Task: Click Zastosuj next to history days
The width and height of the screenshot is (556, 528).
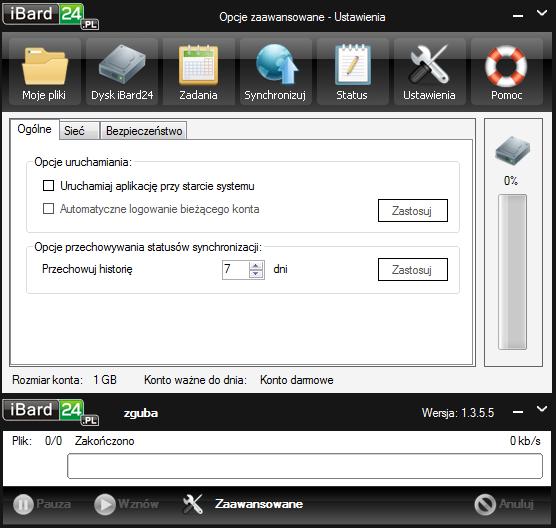Action: point(413,270)
